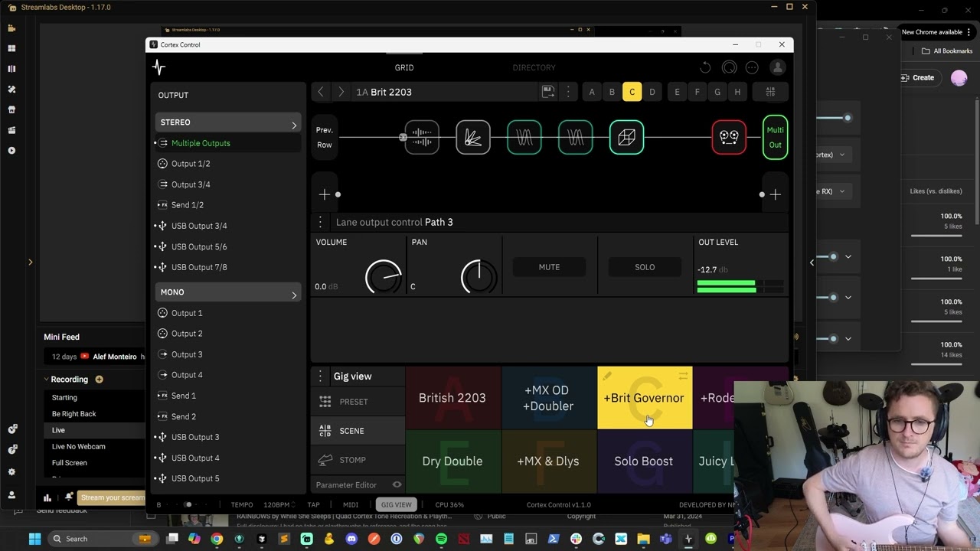Select USB Output 5/6
Image resolution: width=980 pixels, height=551 pixels.
[228, 246]
